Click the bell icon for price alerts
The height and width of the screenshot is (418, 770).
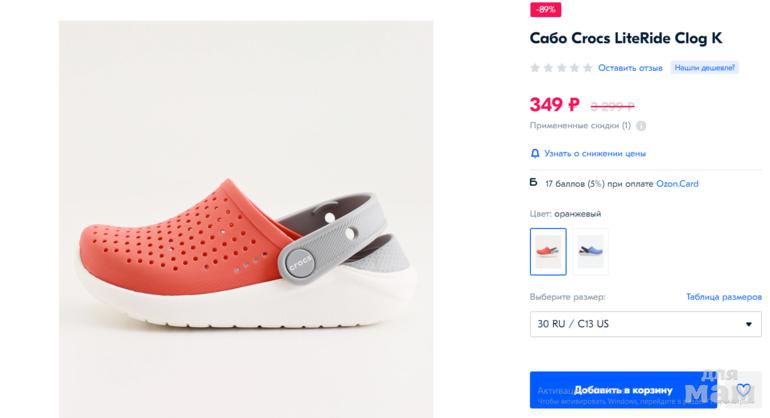tap(535, 153)
